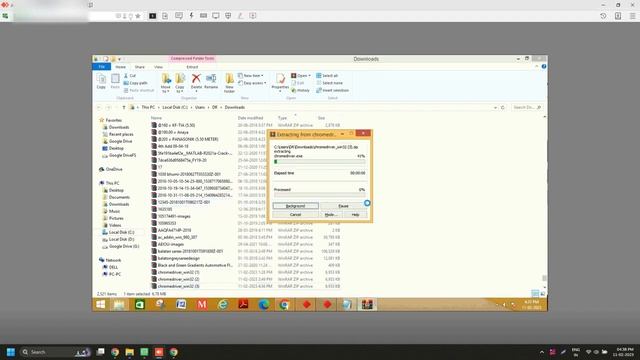The width and height of the screenshot is (640, 360).
Task: Open the Move to dropdown
Action: point(166,83)
